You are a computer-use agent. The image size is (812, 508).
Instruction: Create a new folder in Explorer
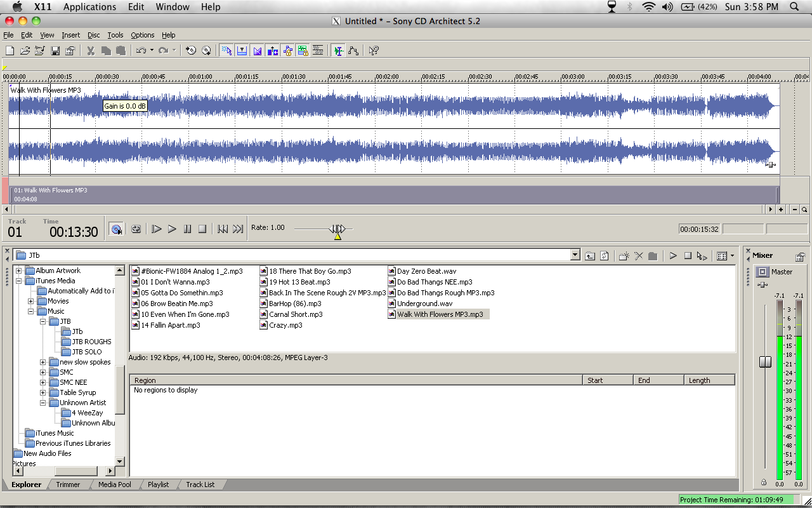(x=624, y=256)
